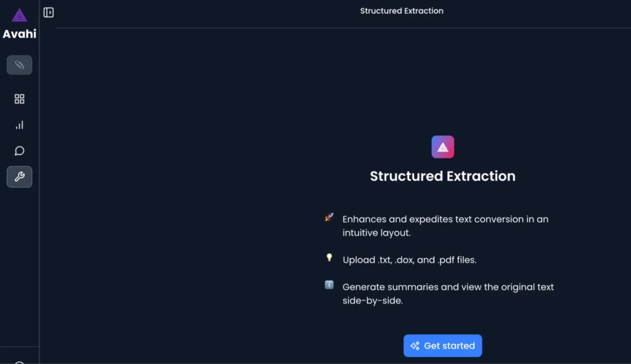This screenshot has height=364, width=631.
Task: Open the dashboard grid icon in the sidebar
Action: [x=19, y=99]
